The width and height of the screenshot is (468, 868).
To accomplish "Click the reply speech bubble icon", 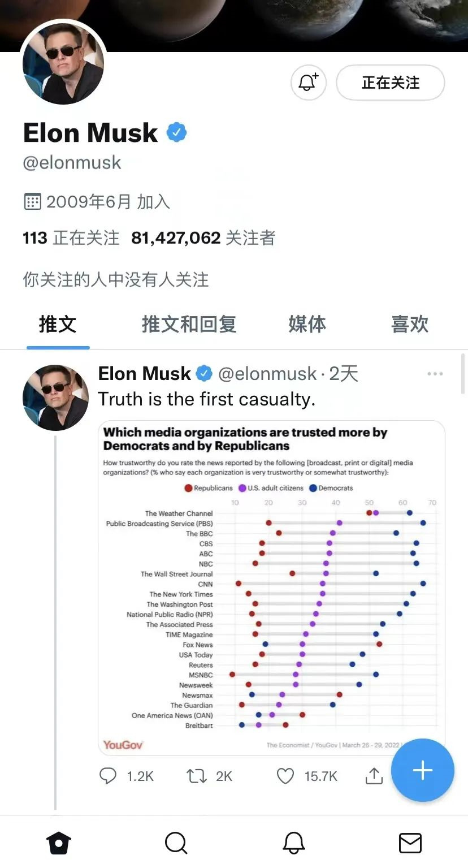I will point(108,776).
